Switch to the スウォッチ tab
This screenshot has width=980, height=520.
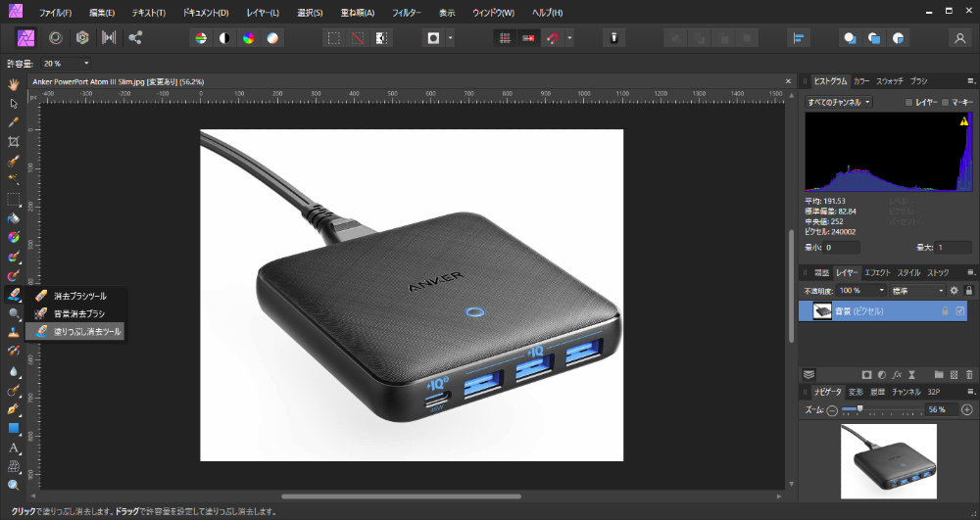(890, 81)
